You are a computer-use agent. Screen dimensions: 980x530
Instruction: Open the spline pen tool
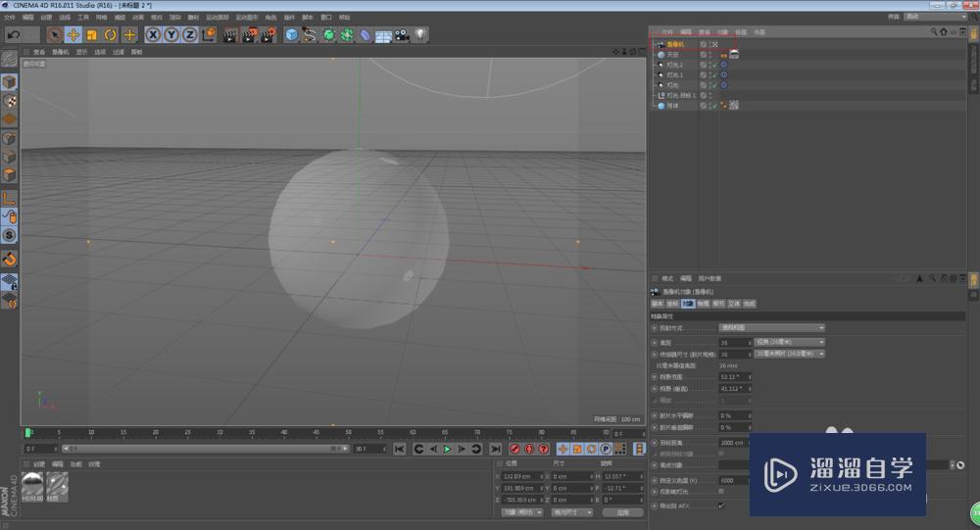point(310,35)
